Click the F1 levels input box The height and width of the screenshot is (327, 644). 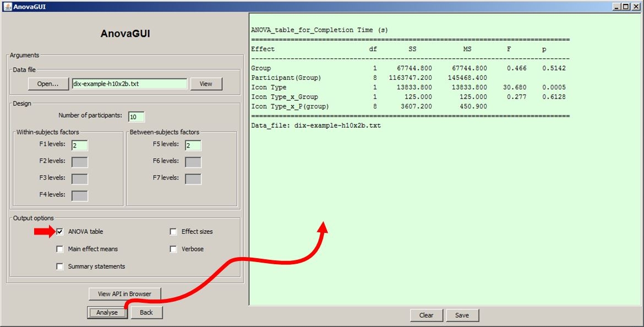(x=80, y=145)
